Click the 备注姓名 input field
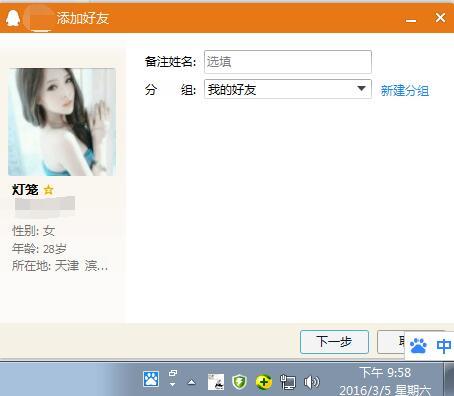The height and width of the screenshot is (396, 454). tap(288, 62)
